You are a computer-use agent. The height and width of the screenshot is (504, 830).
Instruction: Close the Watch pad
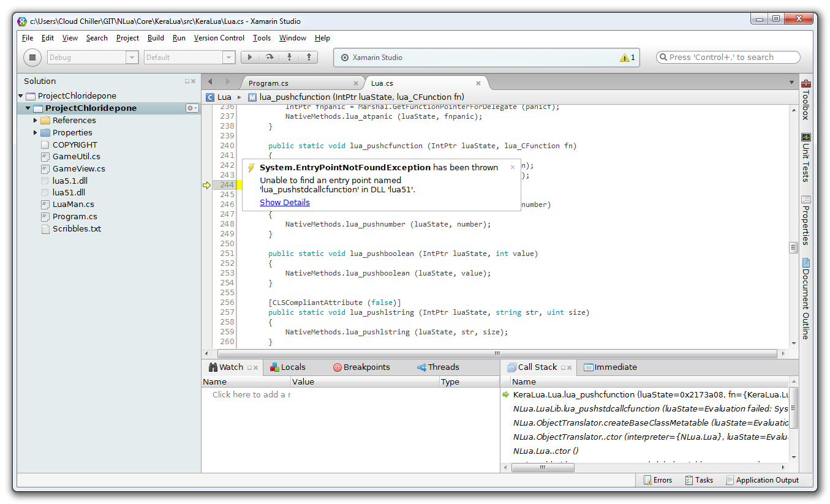[256, 367]
